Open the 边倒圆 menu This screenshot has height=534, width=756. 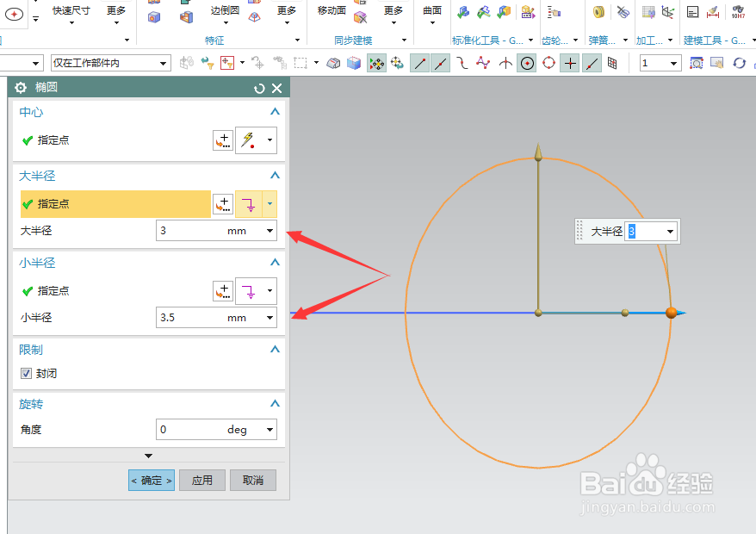pyautogui.click(x=225, y=16)
